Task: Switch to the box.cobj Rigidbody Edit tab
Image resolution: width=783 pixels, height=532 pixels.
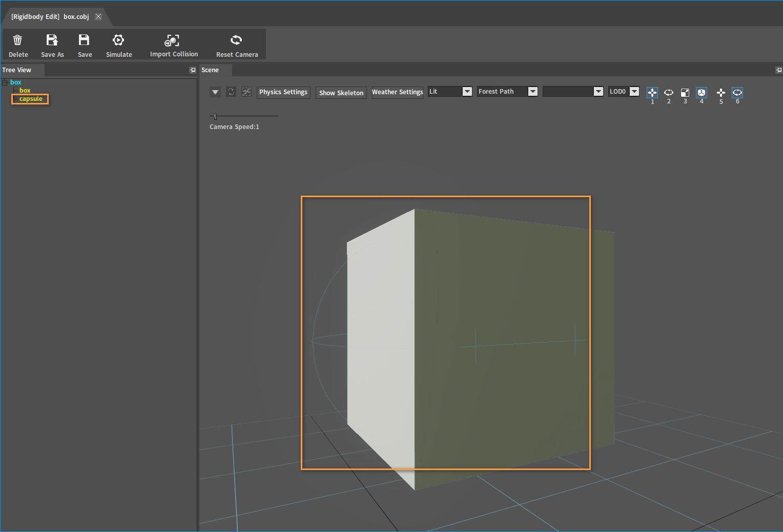Action: pos(50,17)
